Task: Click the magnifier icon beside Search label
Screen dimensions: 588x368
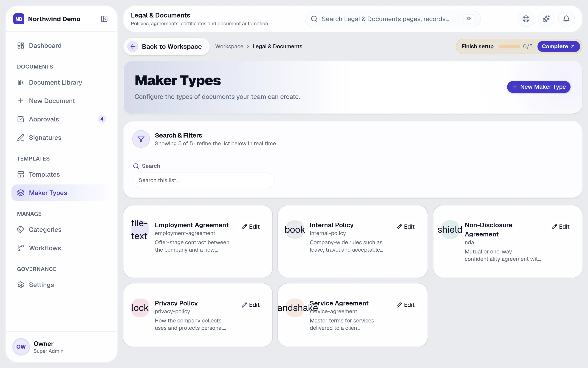Action: pyautogui.click(x=136, y=166)
